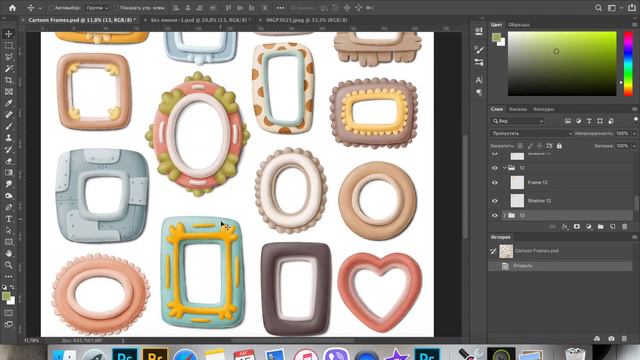
Task: Create a new adjustment layer
Action: [589, 227]
